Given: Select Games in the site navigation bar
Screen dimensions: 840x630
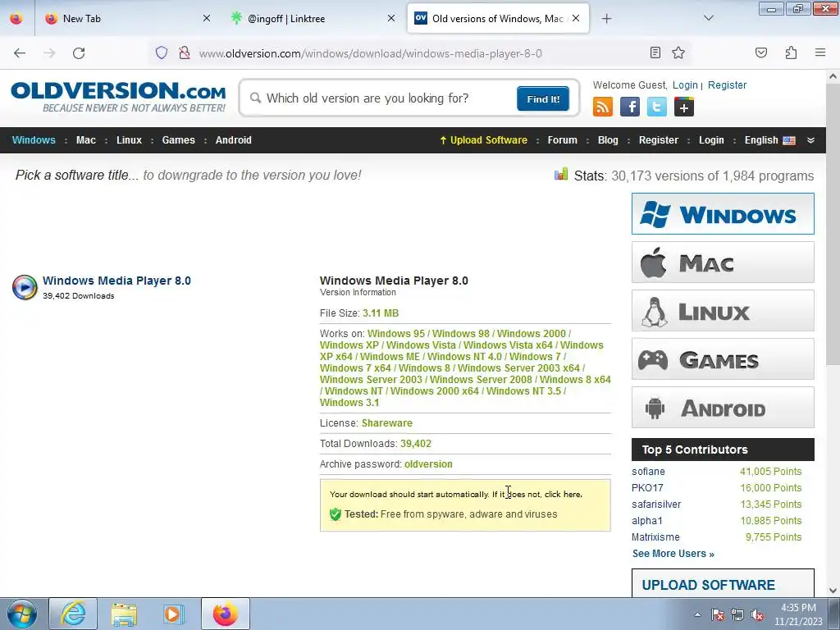Looking at the screenshot, I should pos(178,140).
